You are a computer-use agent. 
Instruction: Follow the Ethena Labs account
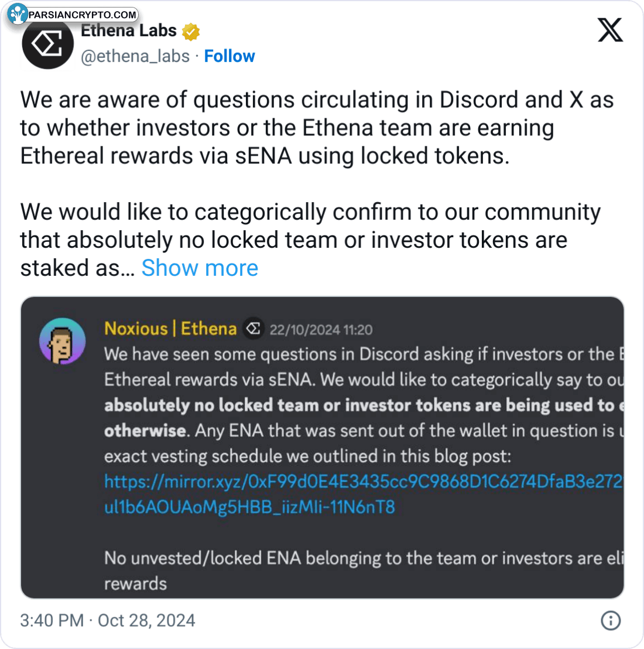coord(229,56)
